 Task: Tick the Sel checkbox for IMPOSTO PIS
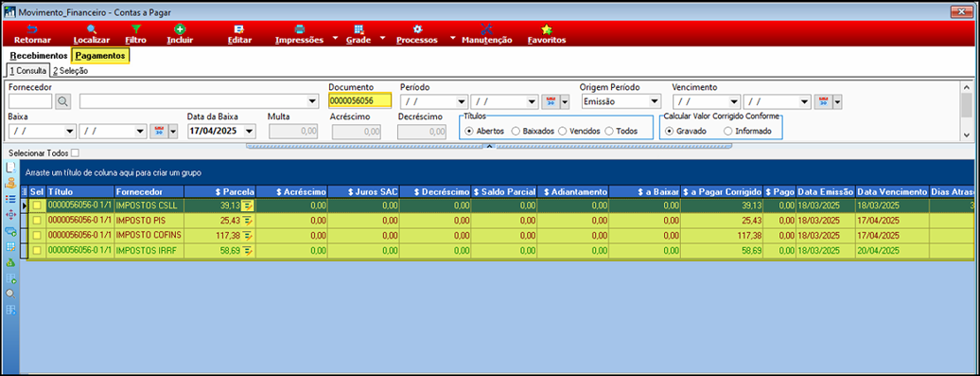coord(38,221)
